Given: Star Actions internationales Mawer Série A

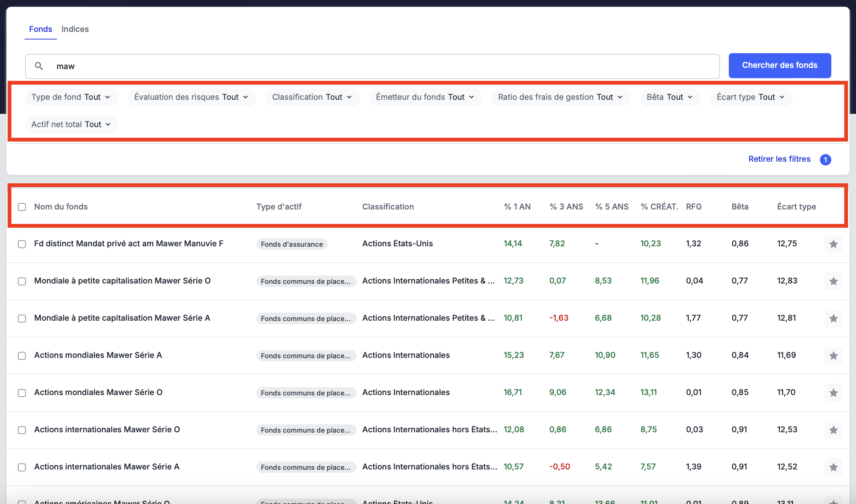Looking at the screenshot, I should pos(833,467).
